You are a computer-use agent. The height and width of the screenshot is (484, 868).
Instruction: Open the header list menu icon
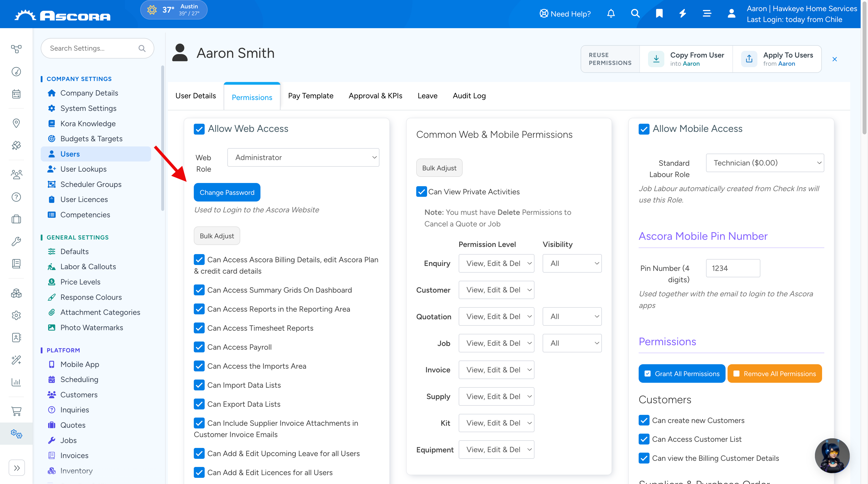click(707, 14)
